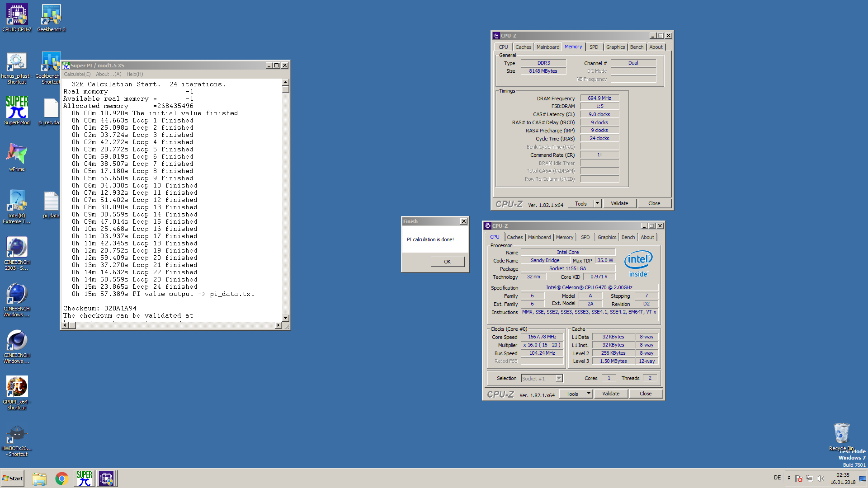Launch the SuperPiMod desktop icon
This screenshot has width=868, height=488.
(17, 111)
